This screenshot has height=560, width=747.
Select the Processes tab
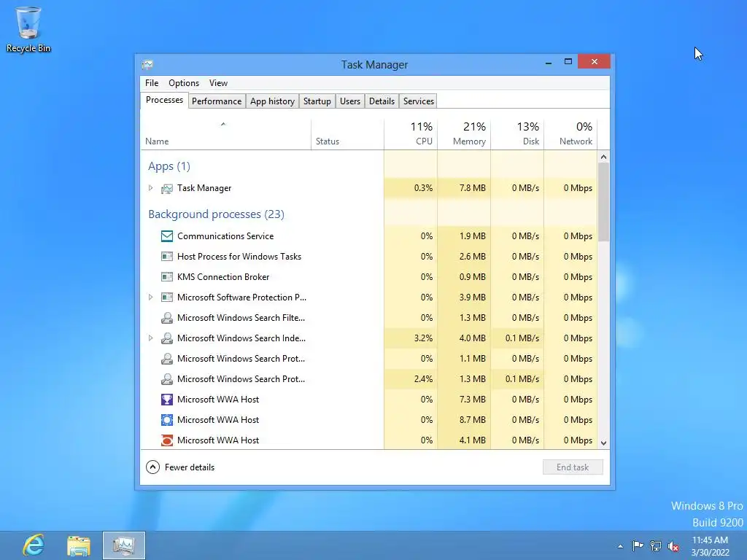(x=164, y=100)
